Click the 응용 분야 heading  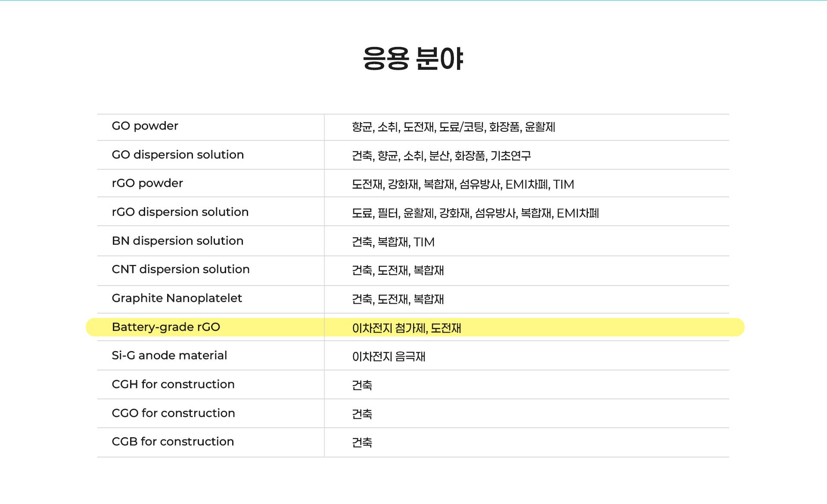point(413,59)
